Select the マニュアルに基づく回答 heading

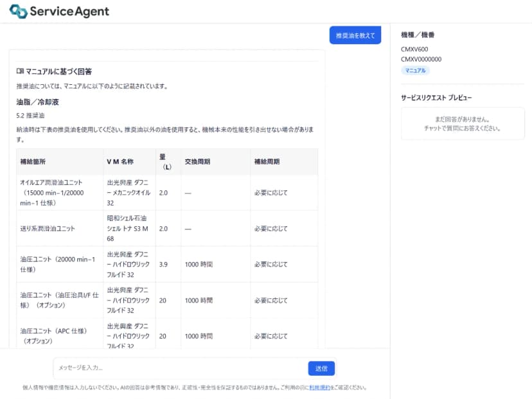[x=58, y=71]
